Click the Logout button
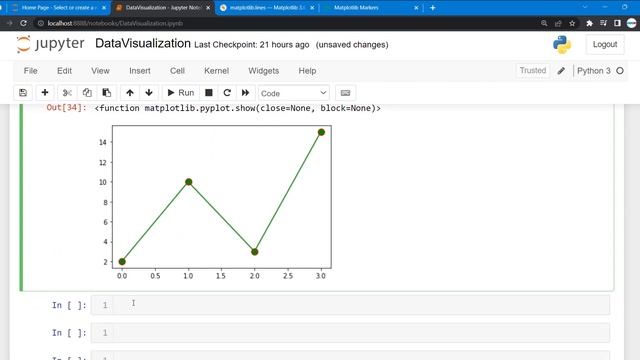 pyautogui.click(x=605, y=44)
